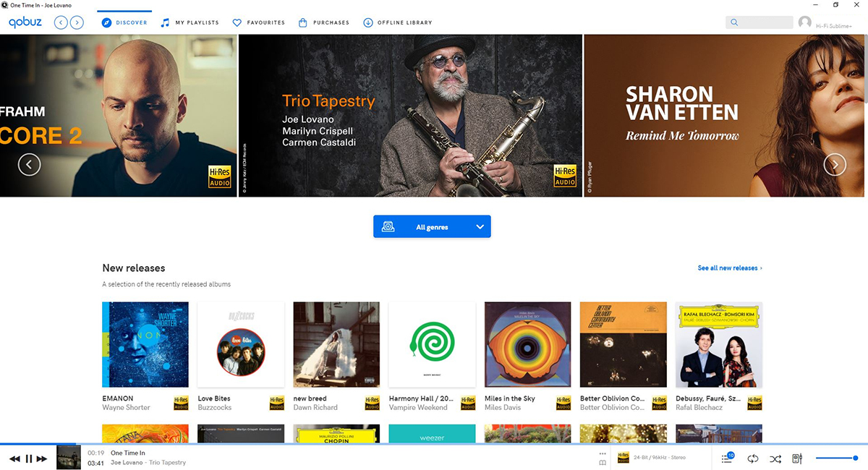Click the Qobuz logo
This screenshot has width=868, height=470.
pos(25,22)
